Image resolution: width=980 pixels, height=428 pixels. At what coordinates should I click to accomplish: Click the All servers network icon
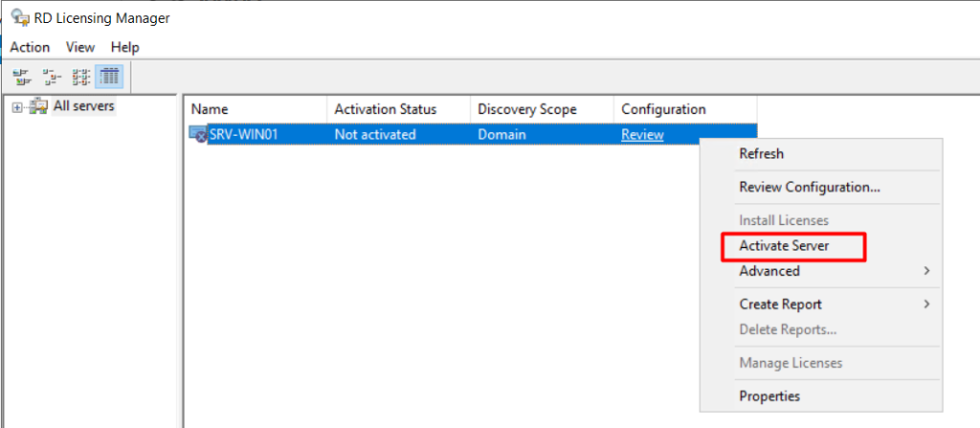38,106
